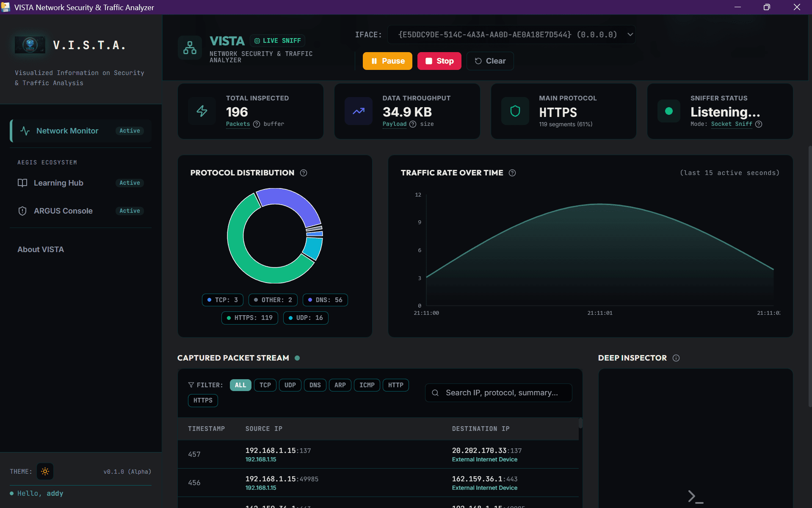Viewport: 812px width, 508px height.
Task: Open Learning Hub in sidebar
Action: [x=80, y=183]
